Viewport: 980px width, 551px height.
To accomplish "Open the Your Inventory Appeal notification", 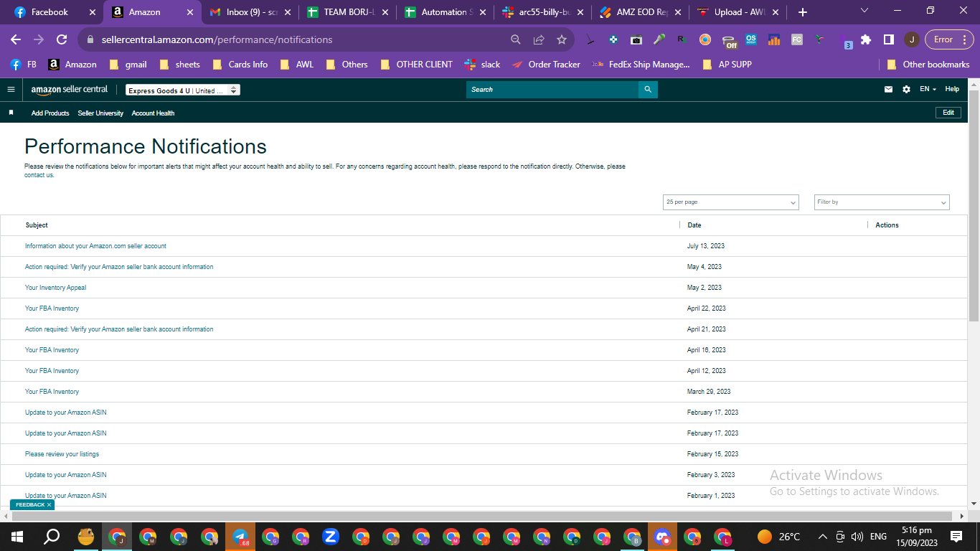I will pos(55,288).
